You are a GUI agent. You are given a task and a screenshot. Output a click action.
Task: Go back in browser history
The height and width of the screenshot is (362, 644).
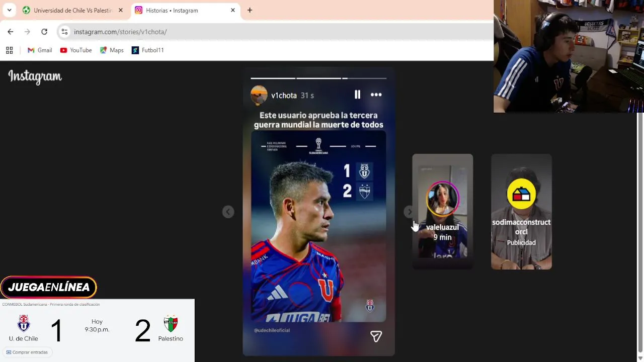11,32
